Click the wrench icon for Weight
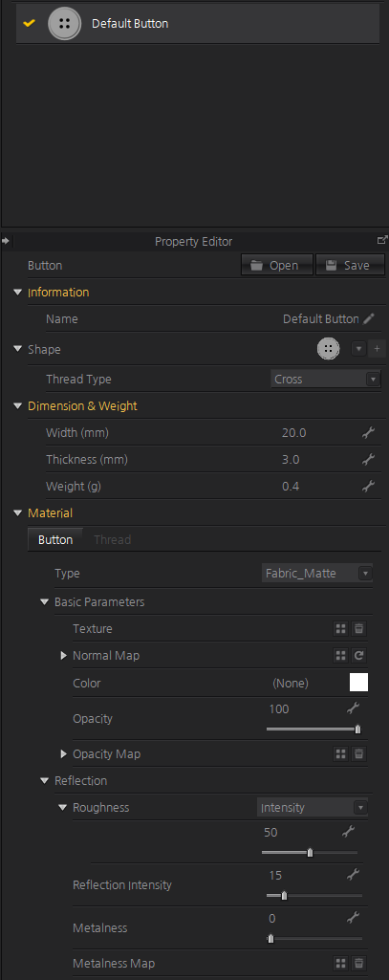Viewport: 389px width, 980px height. click(368, 486)
